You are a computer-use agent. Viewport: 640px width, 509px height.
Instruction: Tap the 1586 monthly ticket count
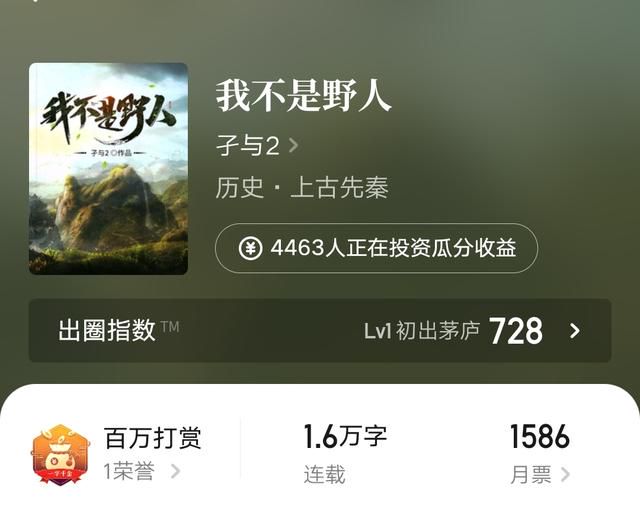[540, 436]
